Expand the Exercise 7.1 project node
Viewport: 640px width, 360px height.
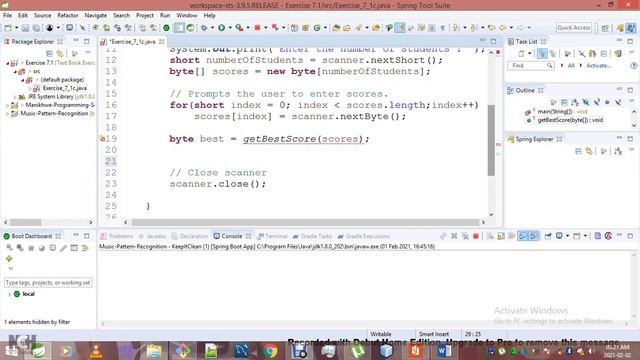[x=7, y=63]
